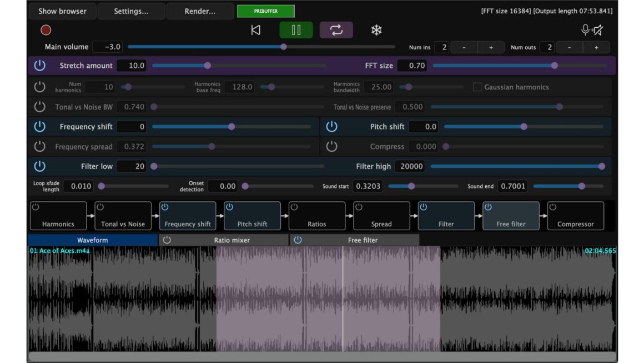Click the Main volume slider handle
The image size is (644, 363).
click(284, 47)
